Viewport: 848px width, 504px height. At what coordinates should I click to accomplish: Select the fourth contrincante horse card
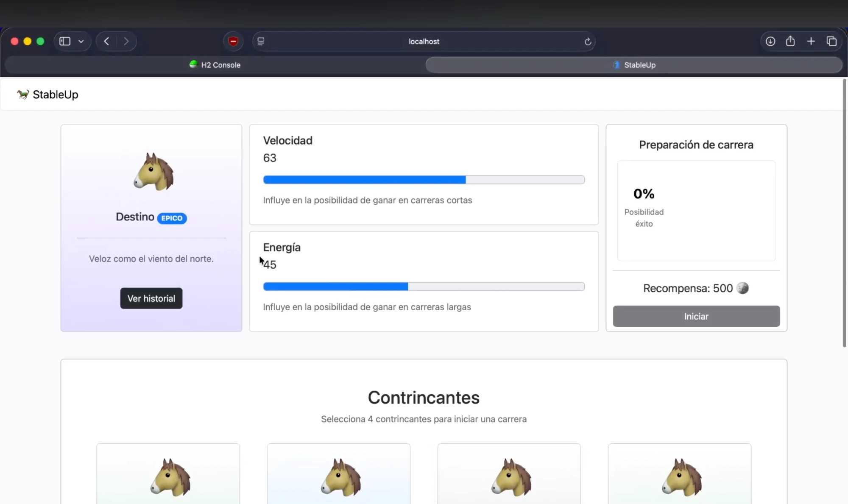[x=680, y=474]
